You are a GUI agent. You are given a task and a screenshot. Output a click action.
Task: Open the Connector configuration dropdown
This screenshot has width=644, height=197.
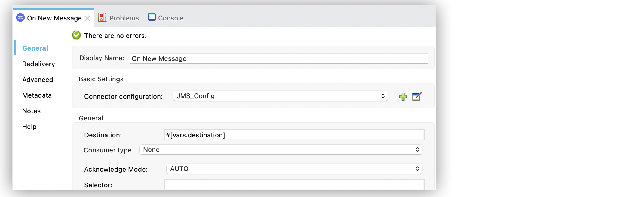pos(280,96)
